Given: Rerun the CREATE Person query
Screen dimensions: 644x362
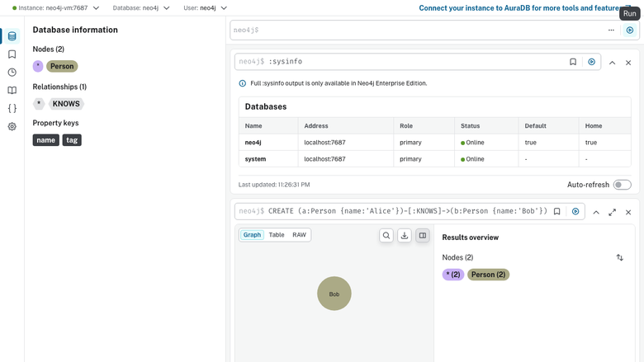Looking at the screenshot, I should (575, 211).
